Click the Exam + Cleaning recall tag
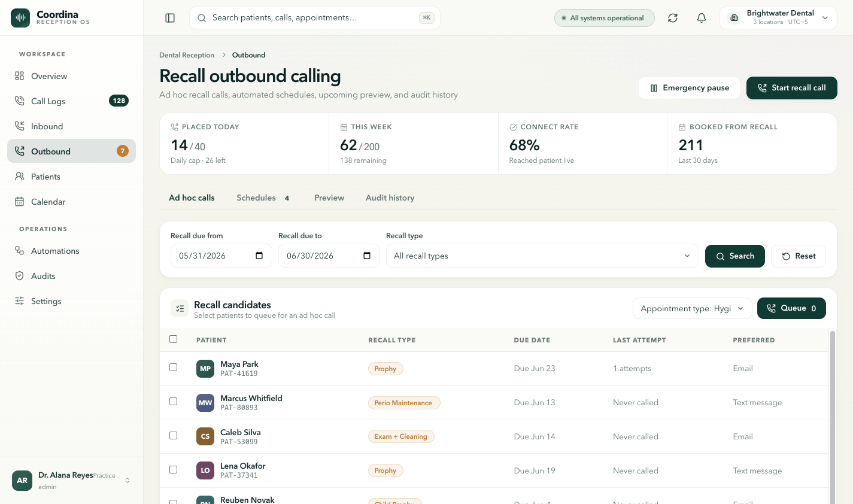Viewport: 853px width, 504px height. click(x=401, y=436)
